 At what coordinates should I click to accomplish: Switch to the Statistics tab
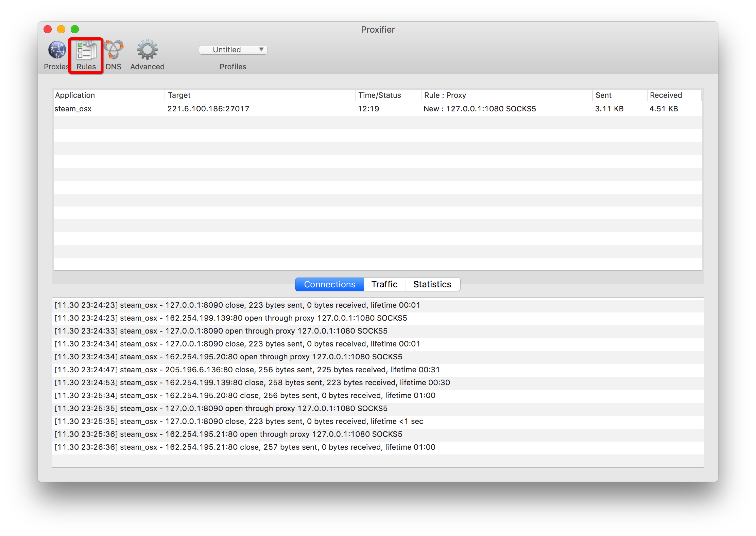pos(432,284)
